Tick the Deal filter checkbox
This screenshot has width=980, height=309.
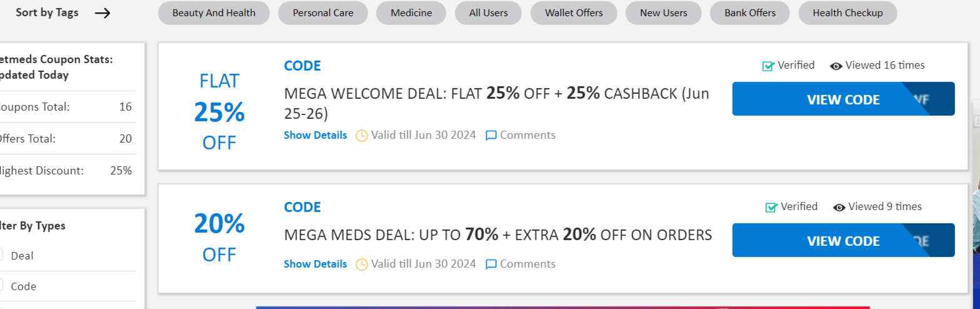tap(1, 255)
